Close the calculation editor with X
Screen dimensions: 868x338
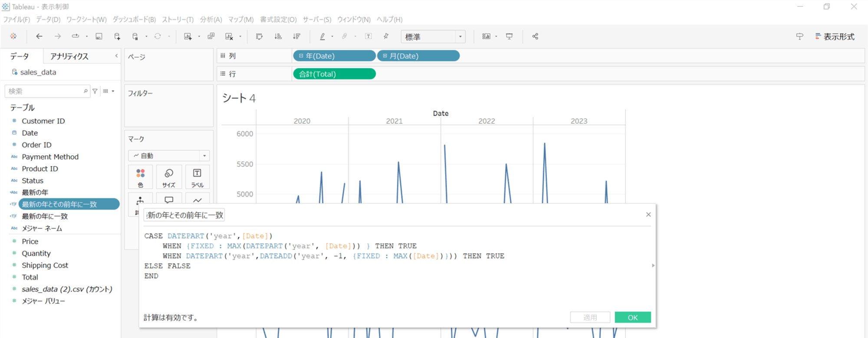tap(648, 215)
